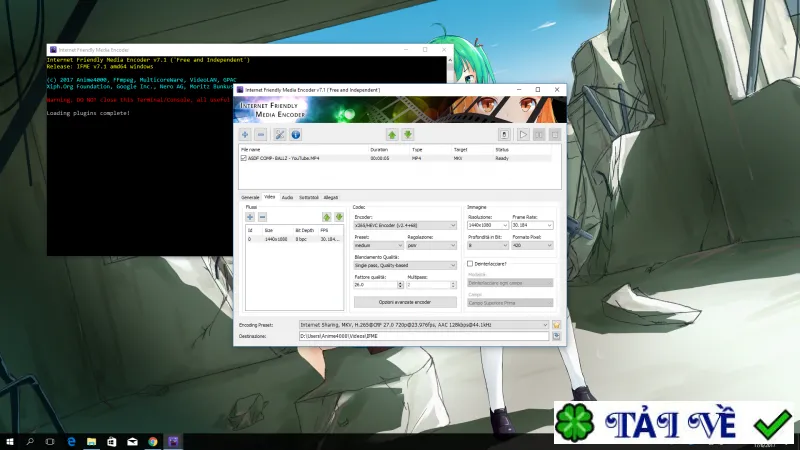Uncheck the ASDF COMP-BAL12 file checkbox
The width and height of the screenshot is (800, 450).
243,158
